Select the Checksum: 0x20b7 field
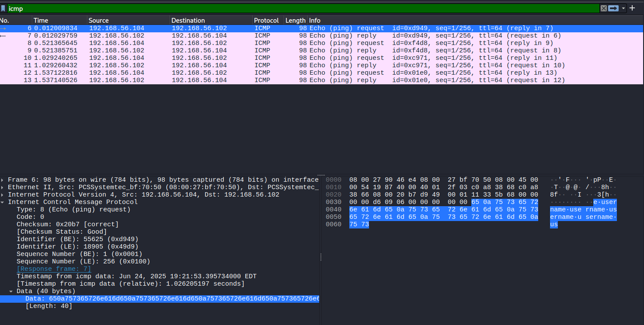 67,225
